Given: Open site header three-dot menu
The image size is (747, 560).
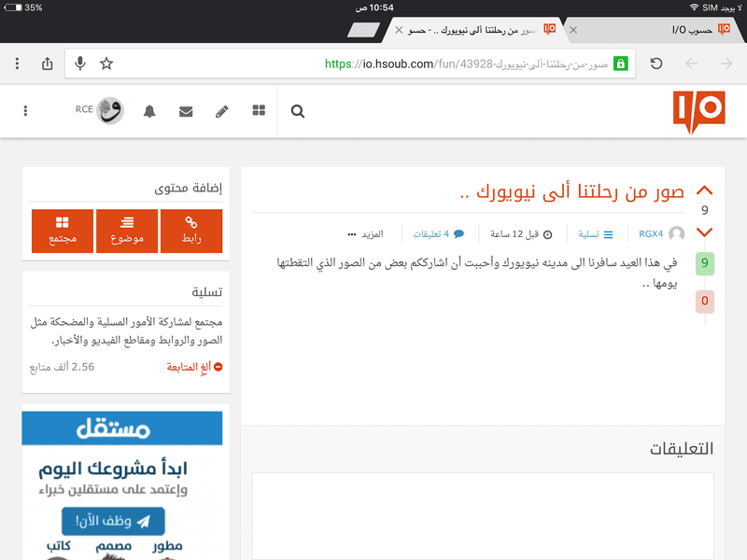Looking at the screenshot, I should pyautogui.click(x=26, y=111).
